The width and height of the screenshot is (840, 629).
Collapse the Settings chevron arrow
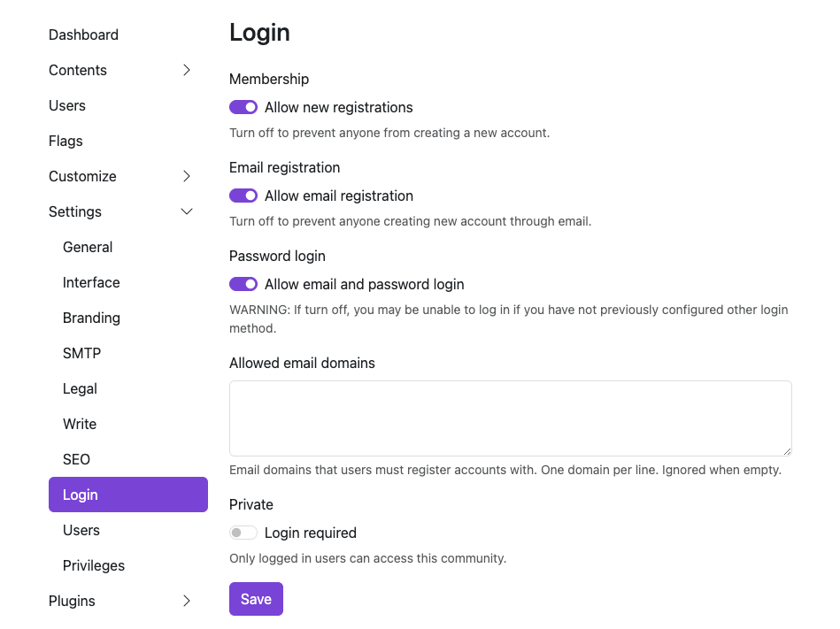(186, 211)
